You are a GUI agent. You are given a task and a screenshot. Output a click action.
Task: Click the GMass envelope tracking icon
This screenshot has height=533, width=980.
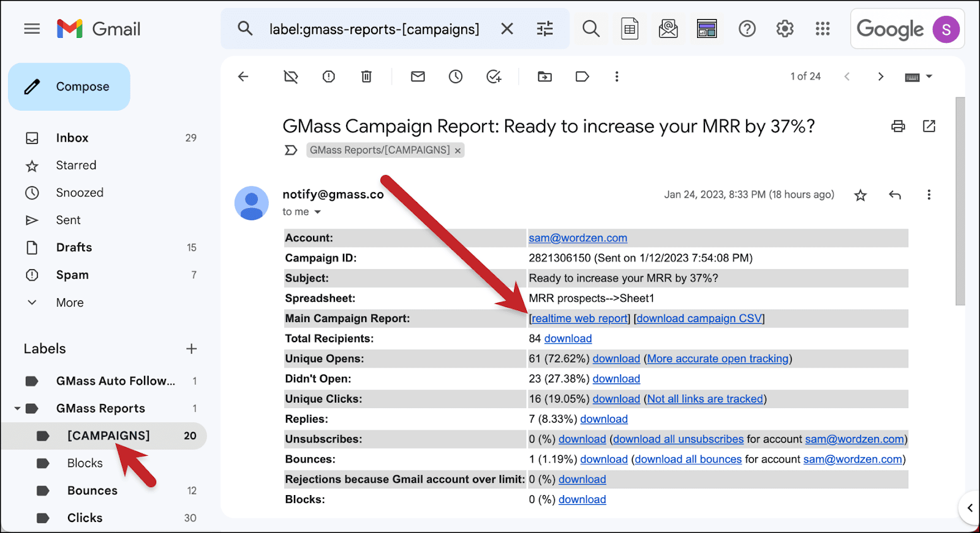pyautogui.click(x=668, y=29)
